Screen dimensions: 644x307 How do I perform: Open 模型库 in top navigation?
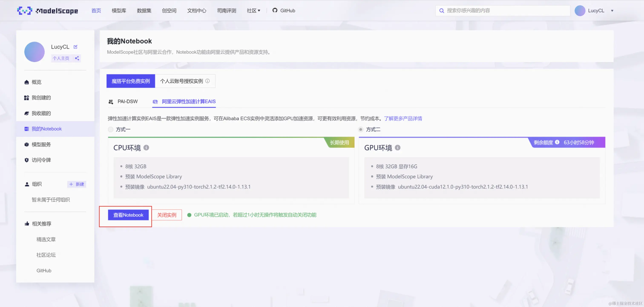pyautogui.click(x=119, y=10)
